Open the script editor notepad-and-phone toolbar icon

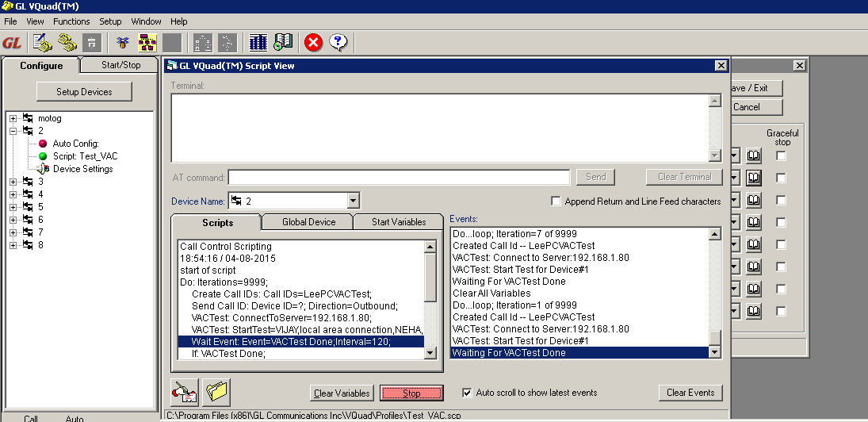42,43
